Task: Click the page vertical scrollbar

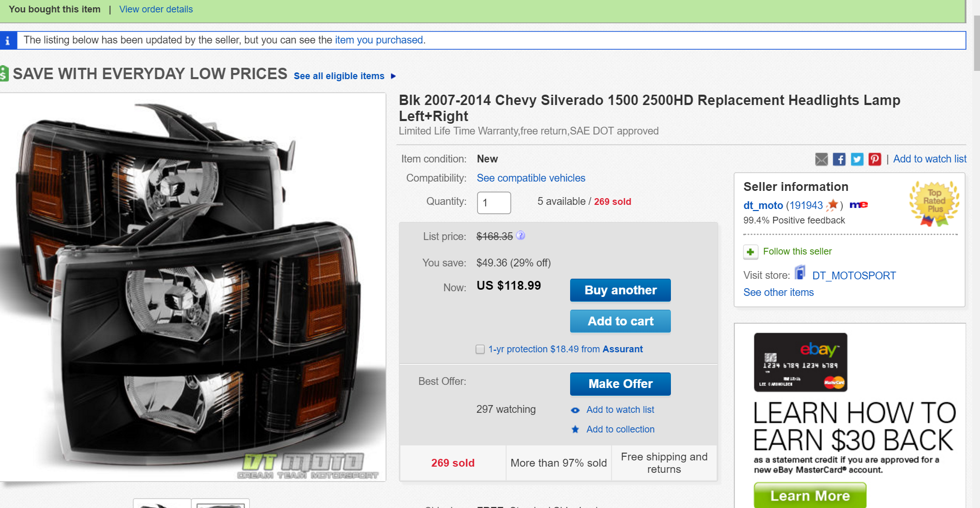Action: pos(976,254)
